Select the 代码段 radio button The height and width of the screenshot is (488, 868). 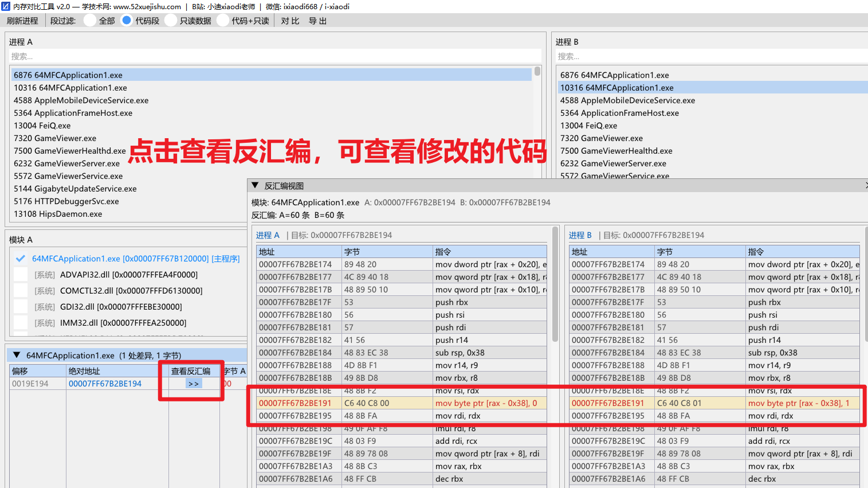pos(127,20)
